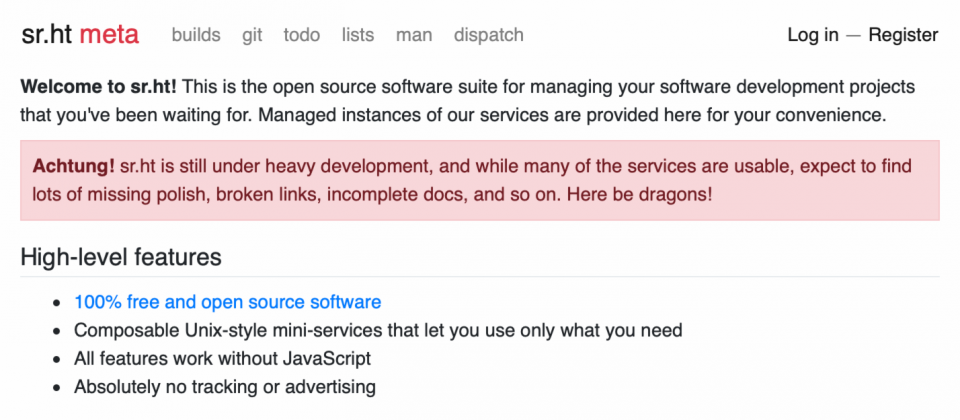Click the High-level features heading
Screen dimensions: 960x420
pyautogui.click(x=121, y=257)
